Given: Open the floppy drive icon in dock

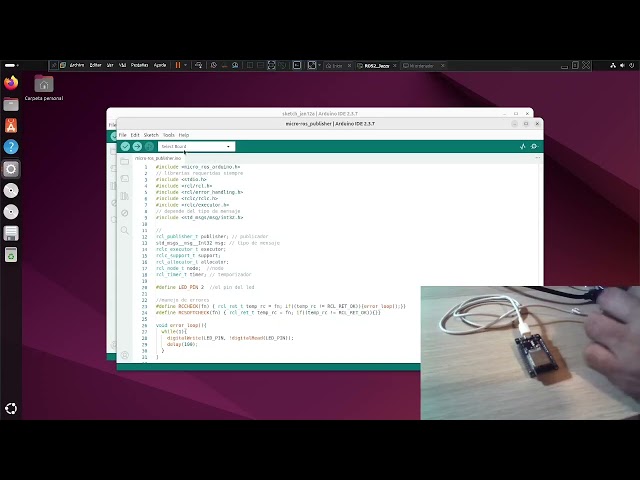Looking at the screenshot, I should click(11, 233).
